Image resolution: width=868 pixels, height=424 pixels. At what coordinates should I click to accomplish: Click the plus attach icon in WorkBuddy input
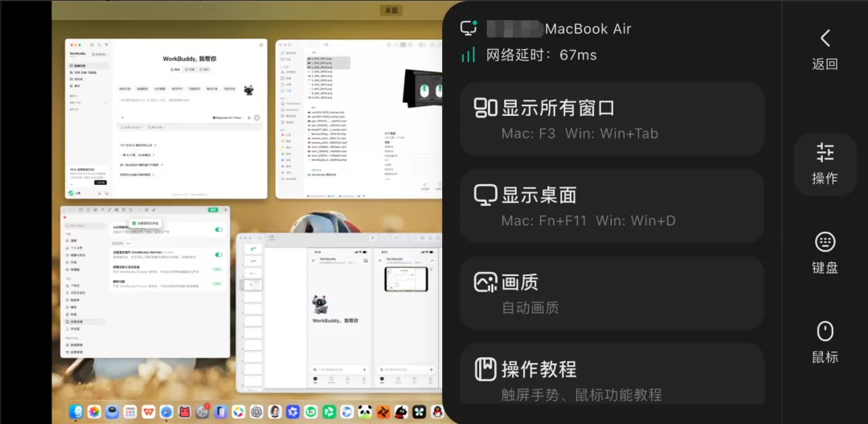coord(122,117)
